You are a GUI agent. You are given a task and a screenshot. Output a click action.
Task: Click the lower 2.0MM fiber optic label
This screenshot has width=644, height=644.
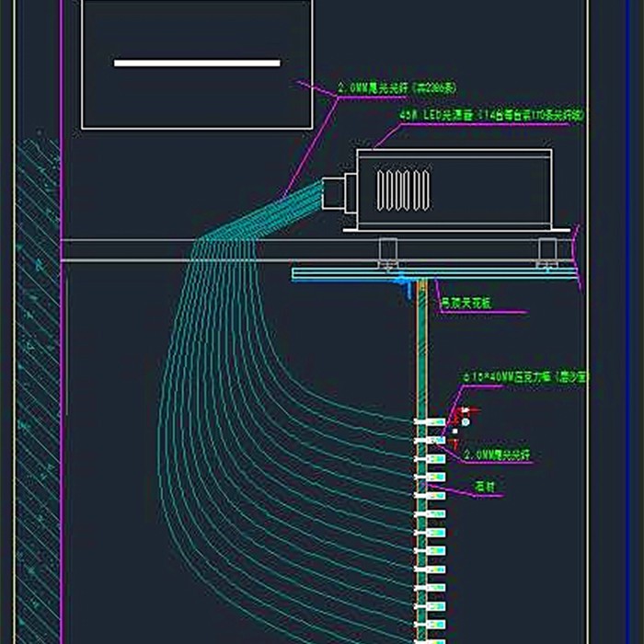point(497,454)
